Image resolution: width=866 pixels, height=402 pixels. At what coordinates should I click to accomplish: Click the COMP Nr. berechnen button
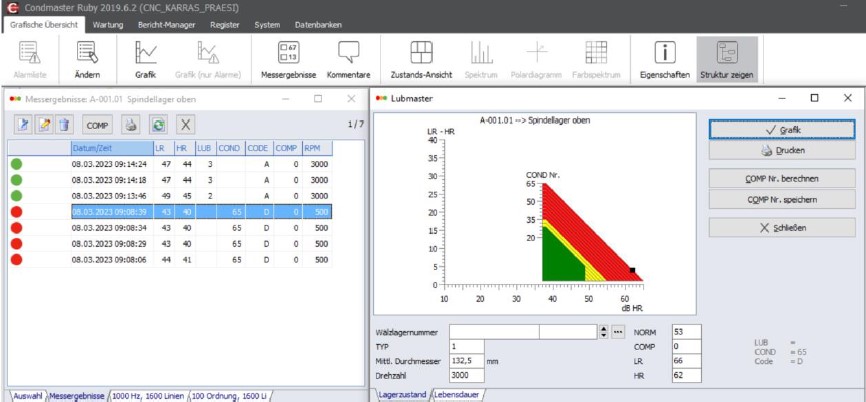[781, 178]
